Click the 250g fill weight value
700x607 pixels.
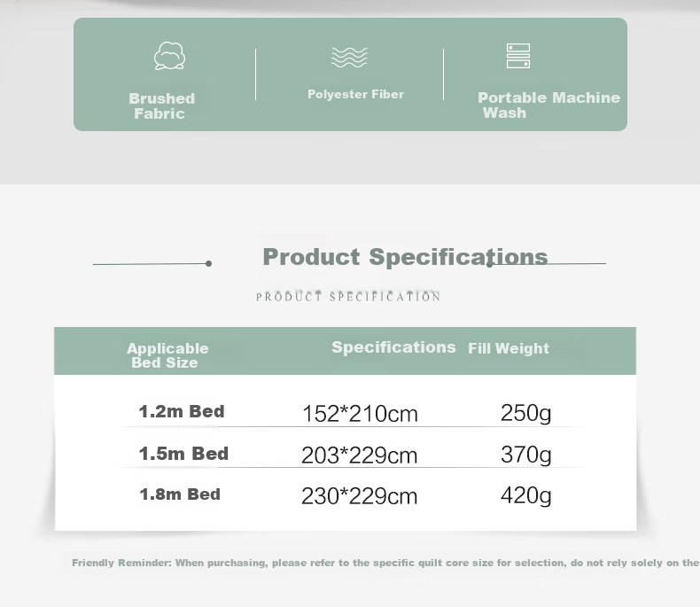[526, 413]
